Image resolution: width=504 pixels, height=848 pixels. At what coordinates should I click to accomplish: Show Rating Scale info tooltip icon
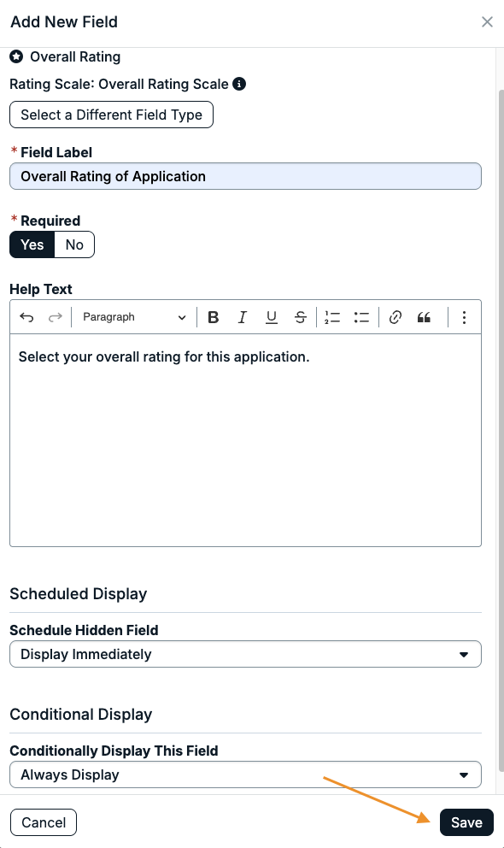[x=239, y=84]
